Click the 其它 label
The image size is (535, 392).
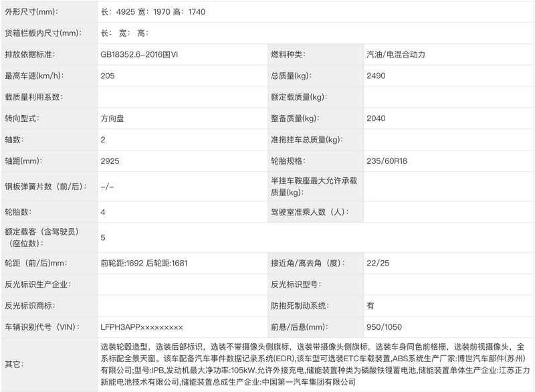point(14,365)
